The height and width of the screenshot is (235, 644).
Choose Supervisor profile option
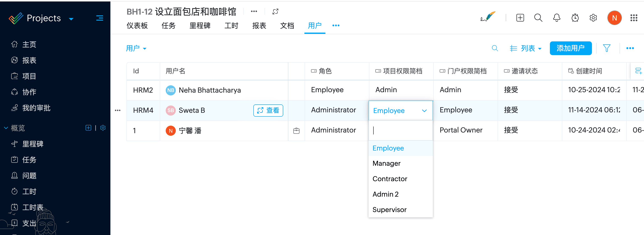pos(389,209)
